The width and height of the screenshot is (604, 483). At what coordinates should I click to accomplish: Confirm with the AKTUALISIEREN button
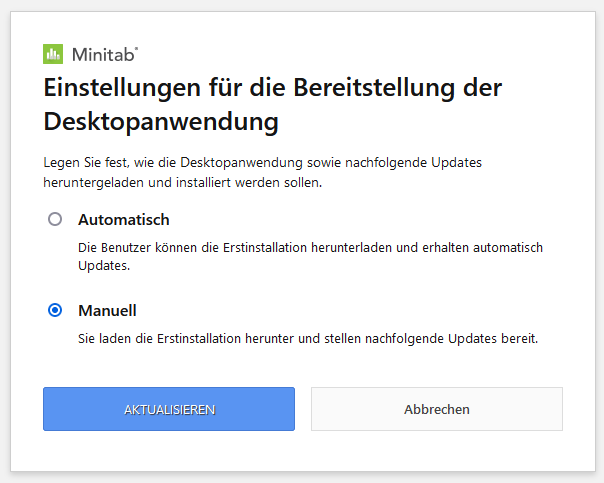click(x=169, y=409)
